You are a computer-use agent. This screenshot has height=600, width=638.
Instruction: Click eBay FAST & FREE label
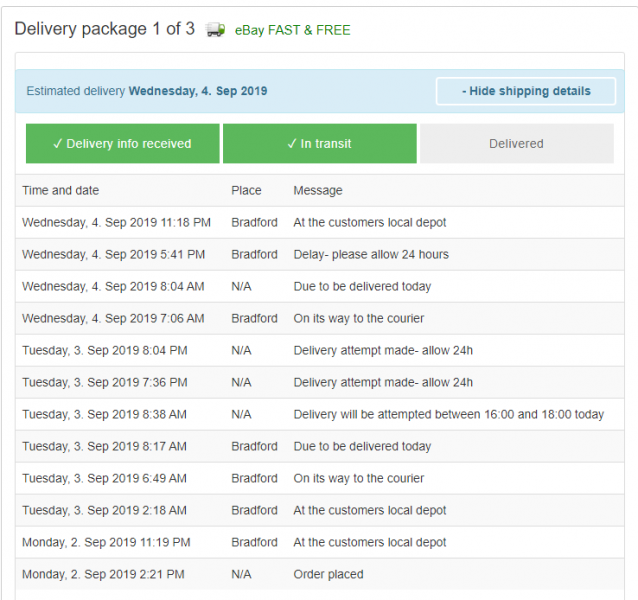tap(293, 30)
